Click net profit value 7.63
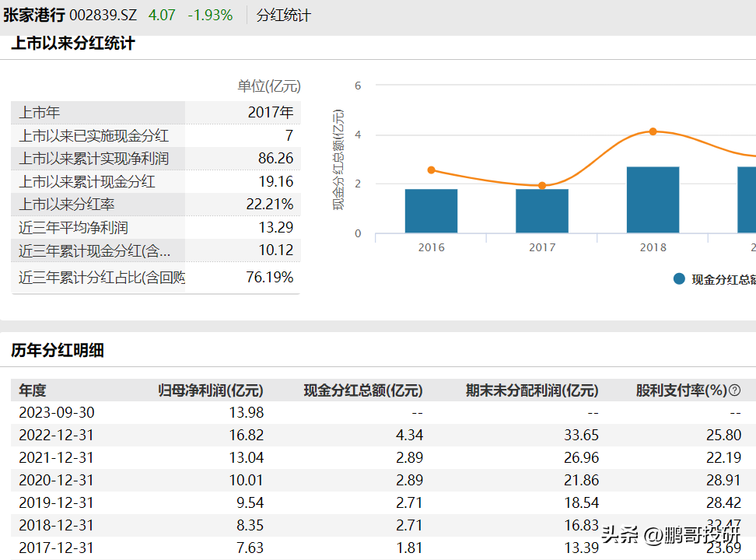 pyautogui.click(x=250, y=548)
